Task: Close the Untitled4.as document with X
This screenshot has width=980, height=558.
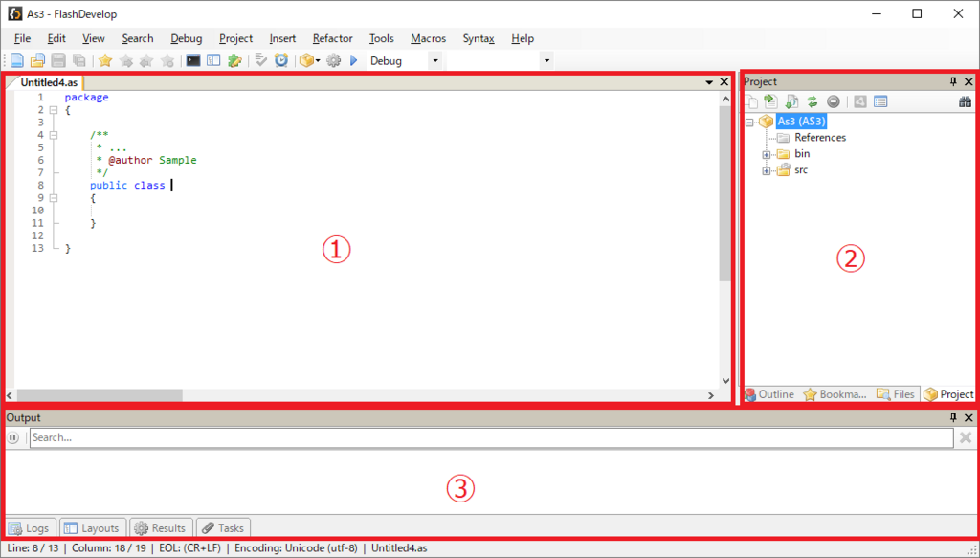Action: pyautogui.click(x=724, y=82)
